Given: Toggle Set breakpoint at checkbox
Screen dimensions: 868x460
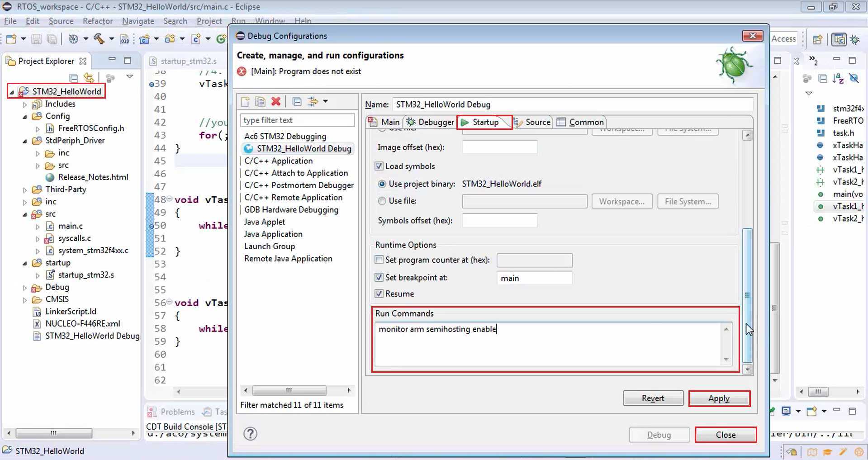Looking at the screenshot, I should 379,277.
